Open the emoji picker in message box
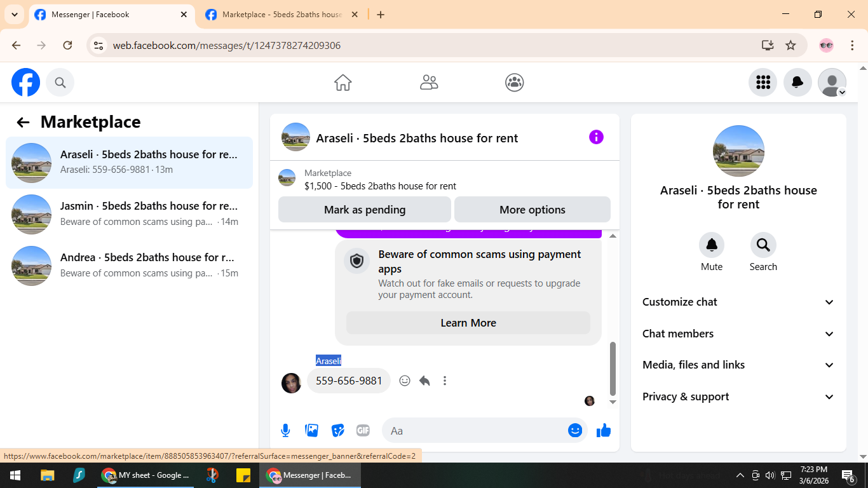868x488 pixels. [x=575, y=431]
